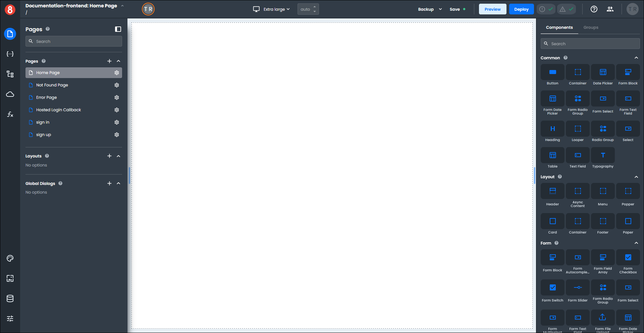Open the State curly braces icon

pyautogui.click(x=10, y=54)
